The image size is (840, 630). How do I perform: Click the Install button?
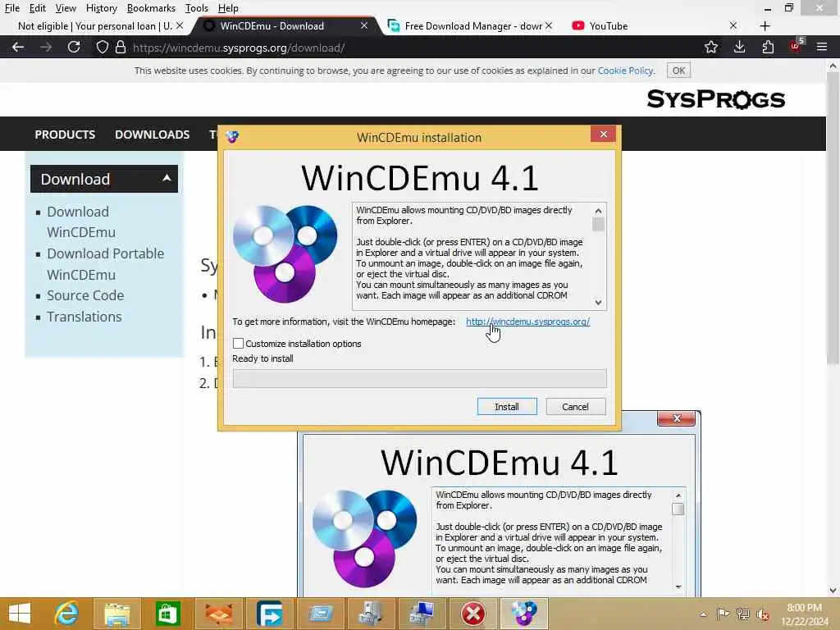(507, 407)
